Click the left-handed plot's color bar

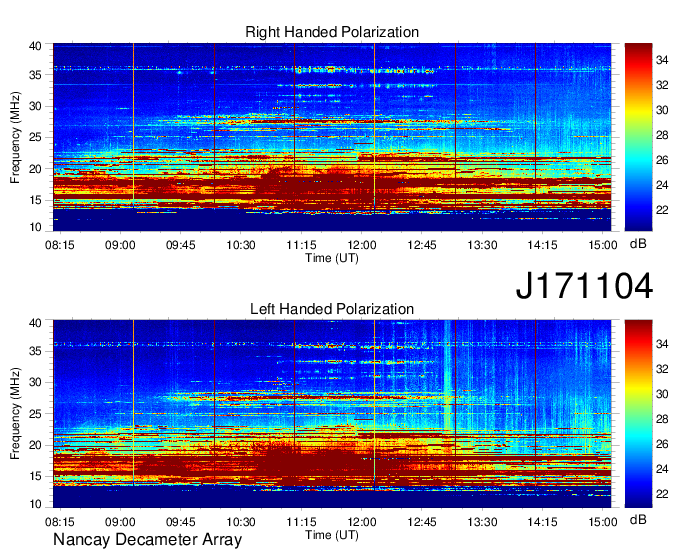pyautogui.click(x=638, y=414)
